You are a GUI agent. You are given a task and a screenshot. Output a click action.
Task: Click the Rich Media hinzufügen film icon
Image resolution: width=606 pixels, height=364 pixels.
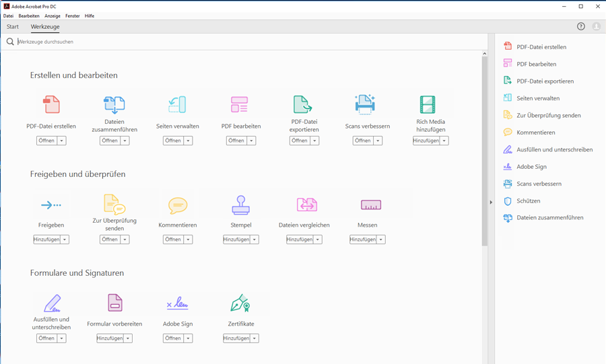[428, 104]
